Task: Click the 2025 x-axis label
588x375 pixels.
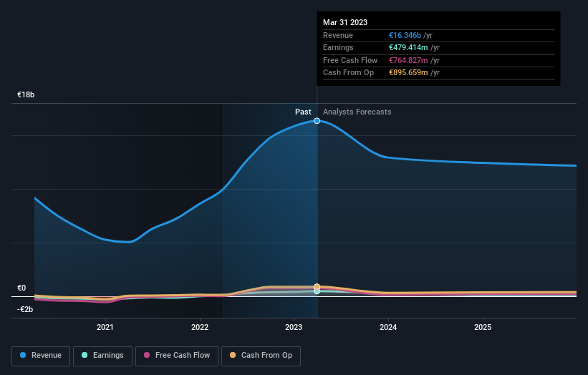Action: pyautogui.click(x=483, y=327)
